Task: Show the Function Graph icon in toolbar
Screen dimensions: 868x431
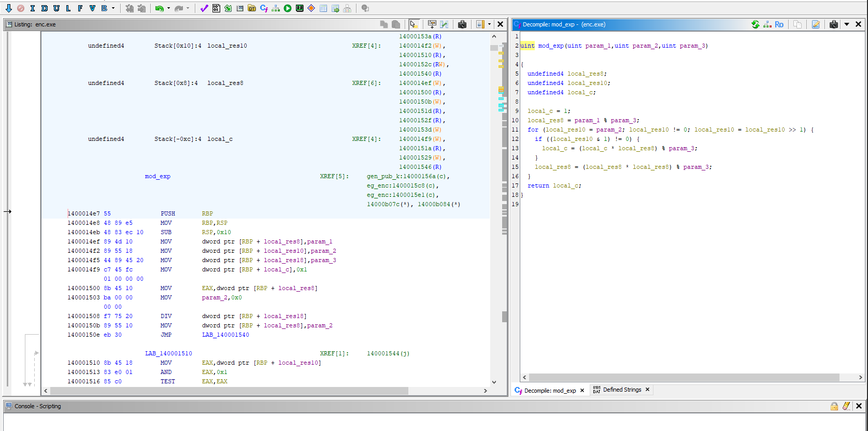Action: pos(276,8)
